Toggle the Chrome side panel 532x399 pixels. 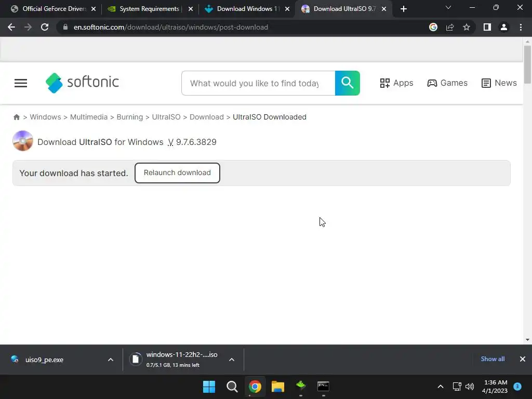(x=487, y=27)
